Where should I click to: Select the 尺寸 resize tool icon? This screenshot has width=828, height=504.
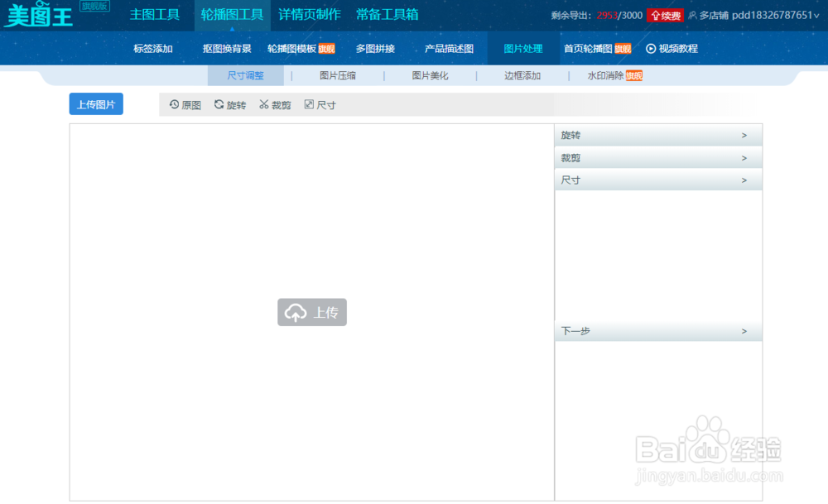308,104
